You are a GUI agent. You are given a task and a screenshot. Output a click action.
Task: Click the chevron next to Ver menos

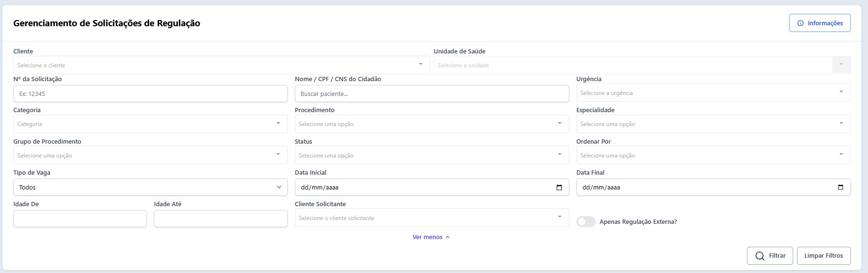447,237
